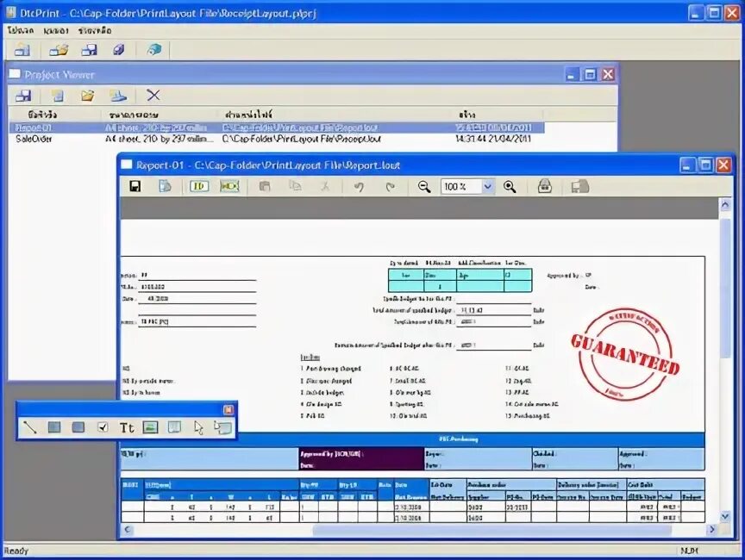Viewport: 745px width, 560px height.
Task: Click the ID field icon in Report-01 toolbar
Action: coord(199,186)
